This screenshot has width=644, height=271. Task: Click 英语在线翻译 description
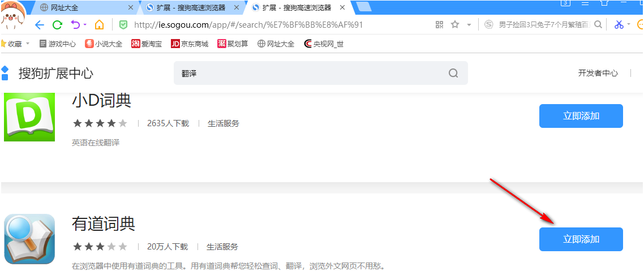(96, 143)
